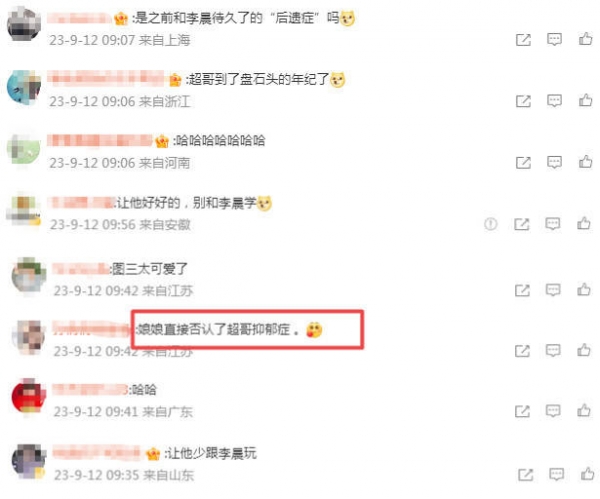Reply to the 图三太可爱了 comment

coord(553,290)
